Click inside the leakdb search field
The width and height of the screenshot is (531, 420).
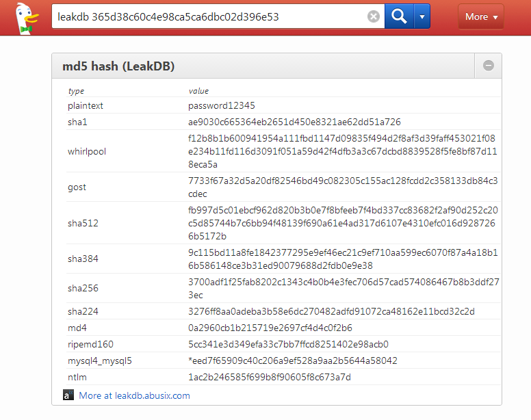(210, 16)
